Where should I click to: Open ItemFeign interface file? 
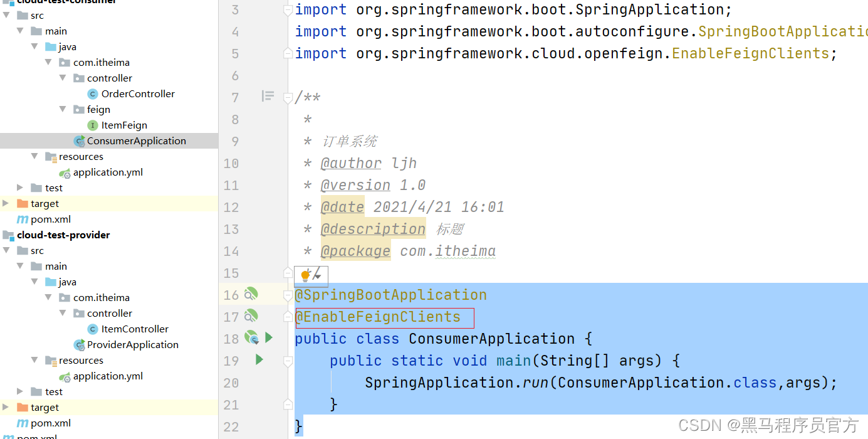click(x=124, y=125)
